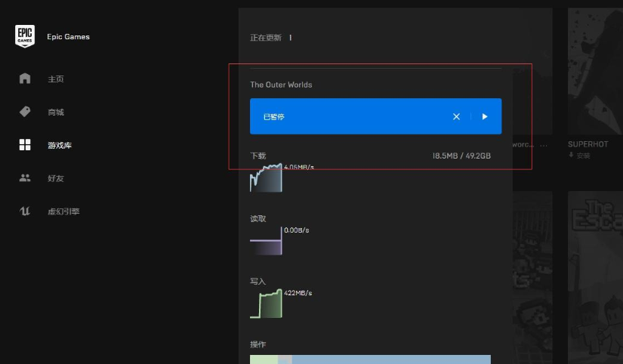Open the three-dot options next to worc...
Viewport: 623px width, 364px height.
click(544, 145)
